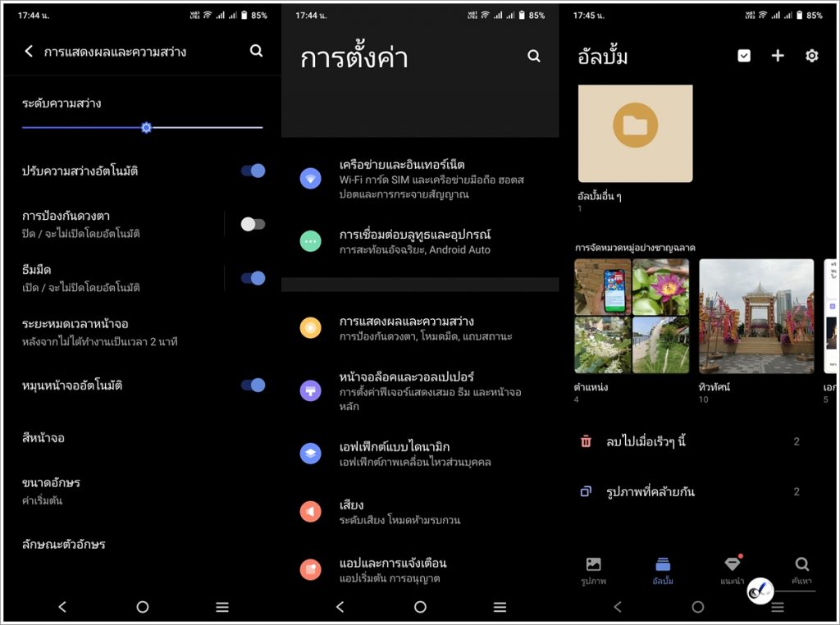Switch to the รูปภาพ tab

(593, 570)
